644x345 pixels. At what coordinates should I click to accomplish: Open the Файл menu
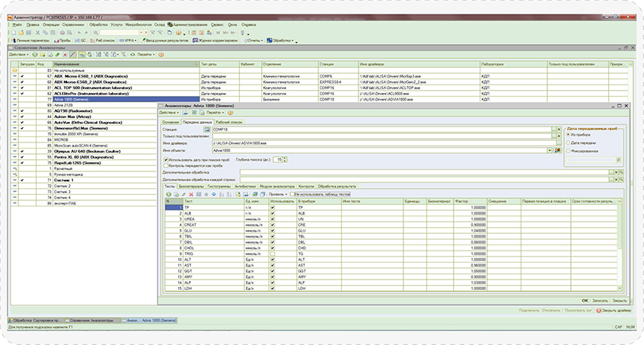pos(18,24)
